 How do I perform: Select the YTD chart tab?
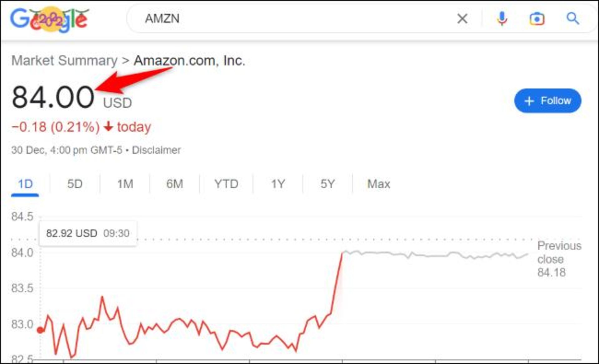pos(226,184)
